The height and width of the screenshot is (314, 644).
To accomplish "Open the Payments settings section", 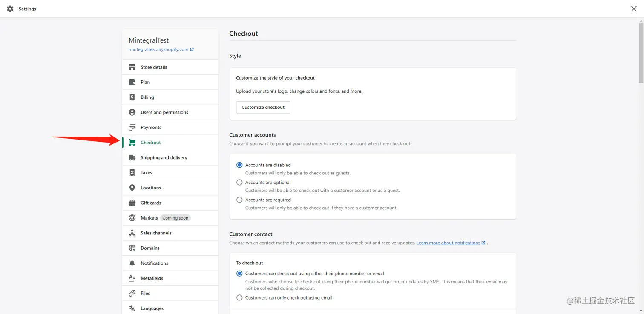I will pyautogui.click(x=151, y=128).
